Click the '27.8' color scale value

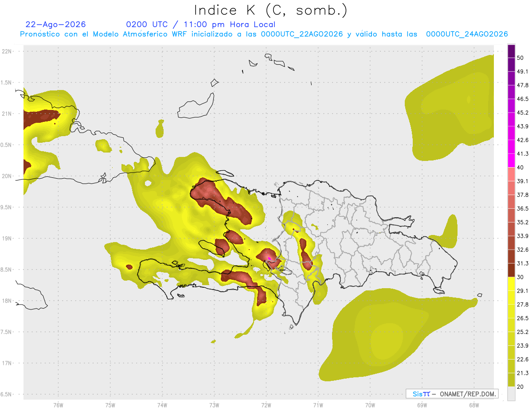tap(523, 305)
